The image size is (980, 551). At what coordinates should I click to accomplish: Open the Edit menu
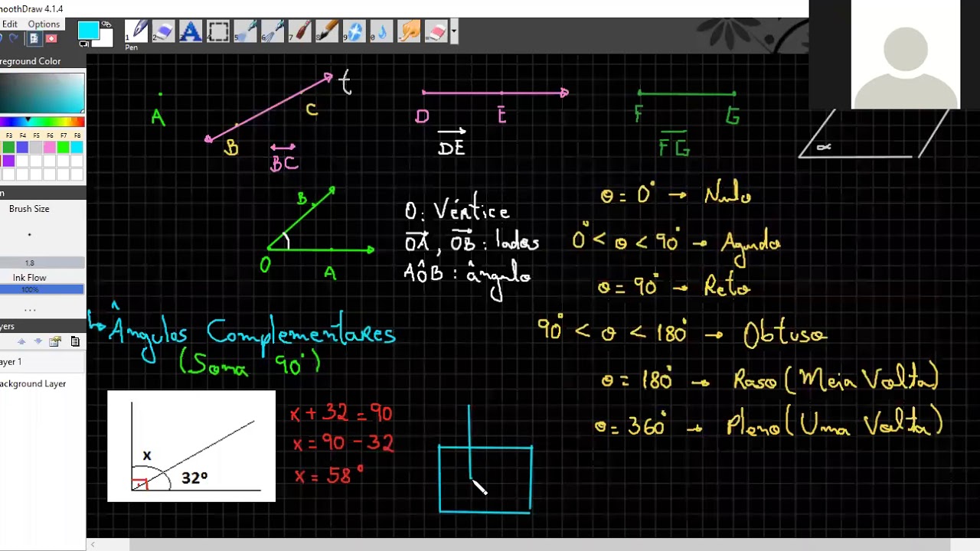pyautogui.click(x=9, y=24)
